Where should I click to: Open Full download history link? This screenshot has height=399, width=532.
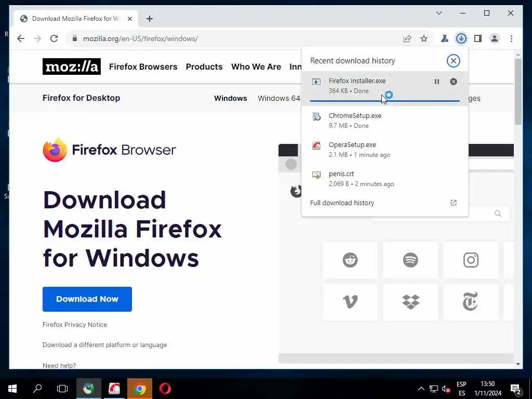(x=342, y=203)
